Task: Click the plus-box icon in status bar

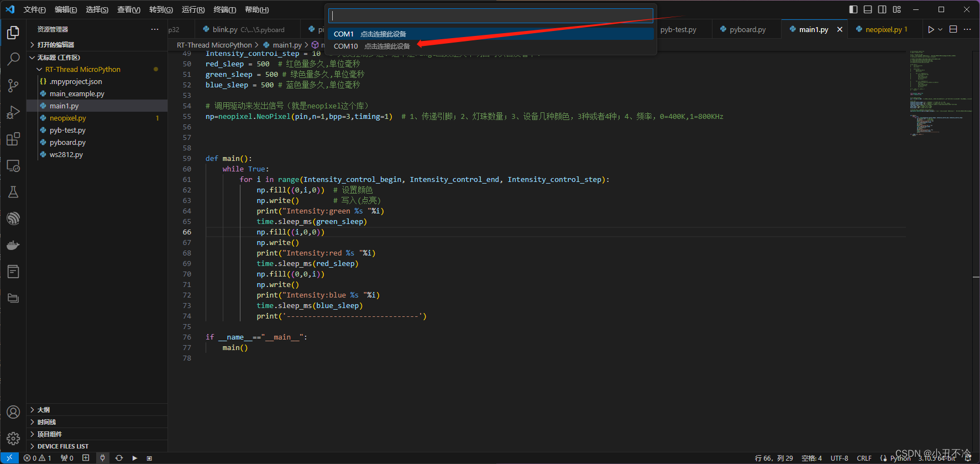Action: click(86, 458)
